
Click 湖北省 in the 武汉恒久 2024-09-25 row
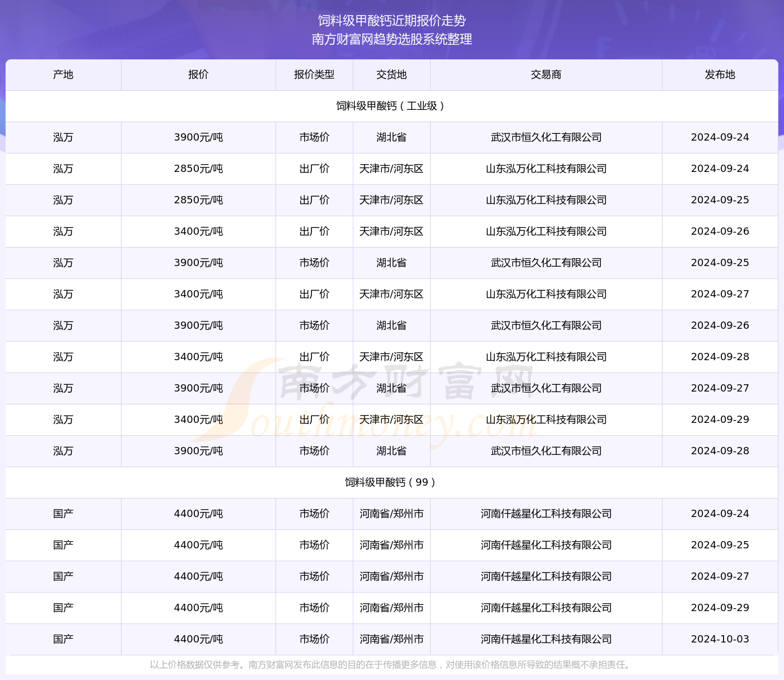(x=391, y=263)
